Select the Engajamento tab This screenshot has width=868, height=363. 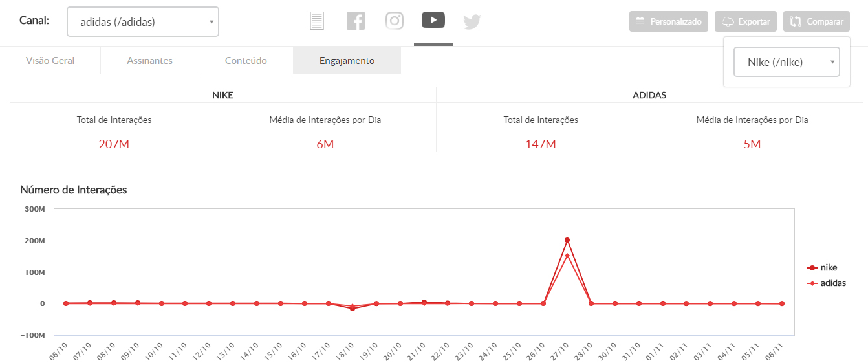click(347, 61)
